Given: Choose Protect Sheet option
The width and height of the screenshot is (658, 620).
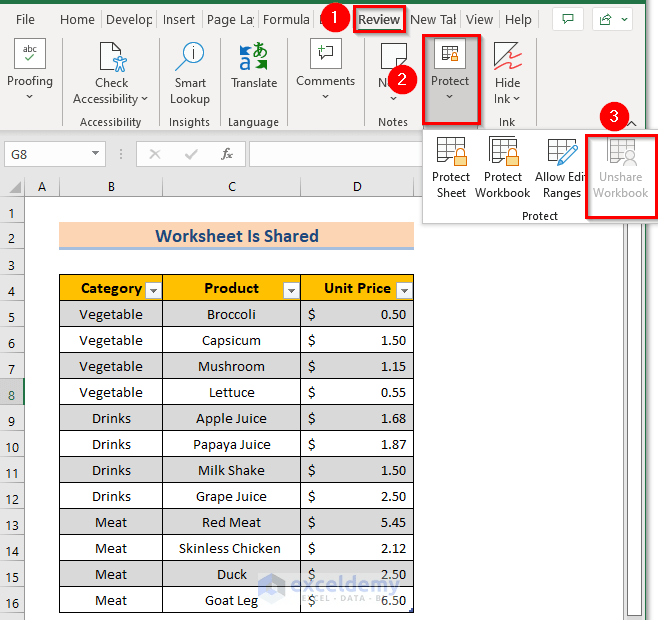Looking at the screenshot, I should click(x=451, y=167).
